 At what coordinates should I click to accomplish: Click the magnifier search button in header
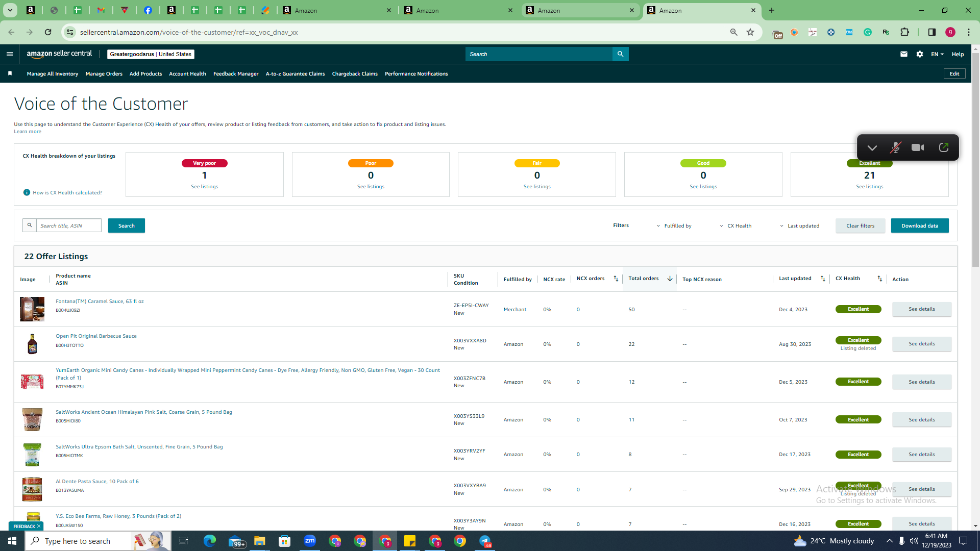pyautogui.click(x=620, y=54)
